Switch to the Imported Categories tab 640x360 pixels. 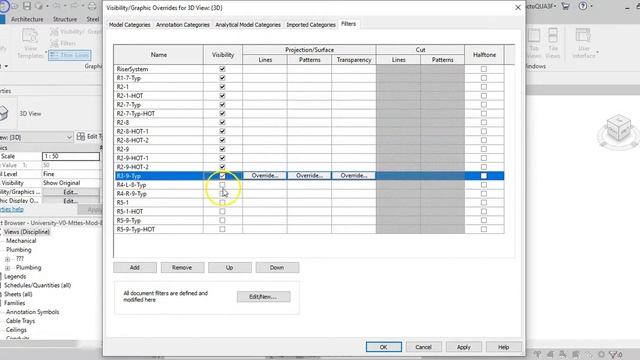[311, 24]
